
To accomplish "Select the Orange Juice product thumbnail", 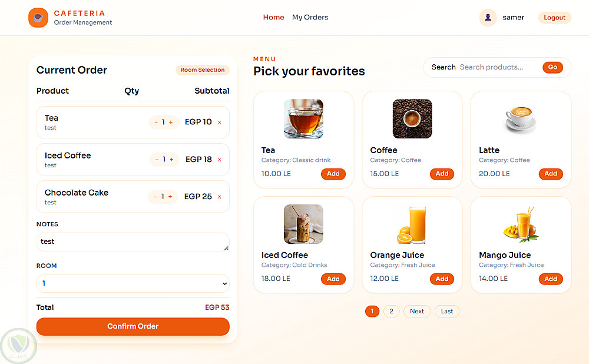I will 412,224.
